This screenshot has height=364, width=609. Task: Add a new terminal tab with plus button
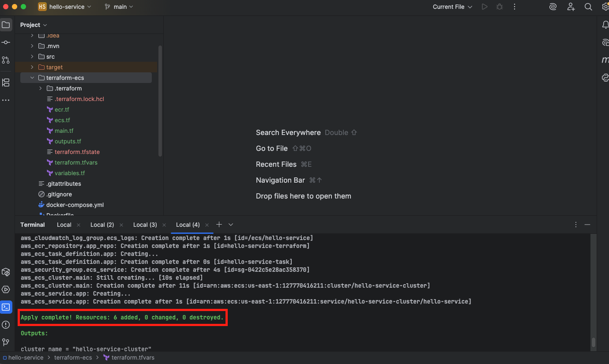pyautogui.click(x=219, y=225)
